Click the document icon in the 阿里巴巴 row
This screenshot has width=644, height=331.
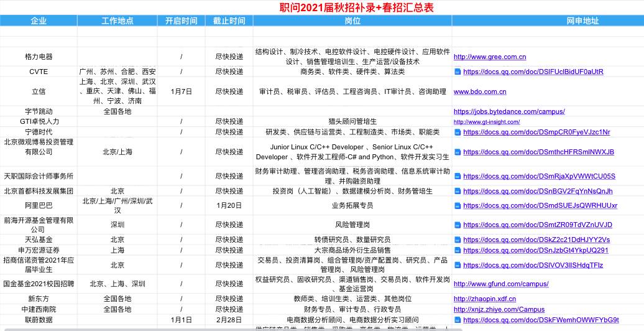tap(457, 205)
